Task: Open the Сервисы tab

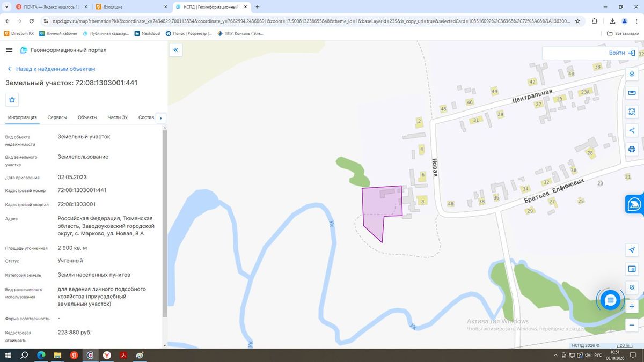Action: click(x=57, y=117)
